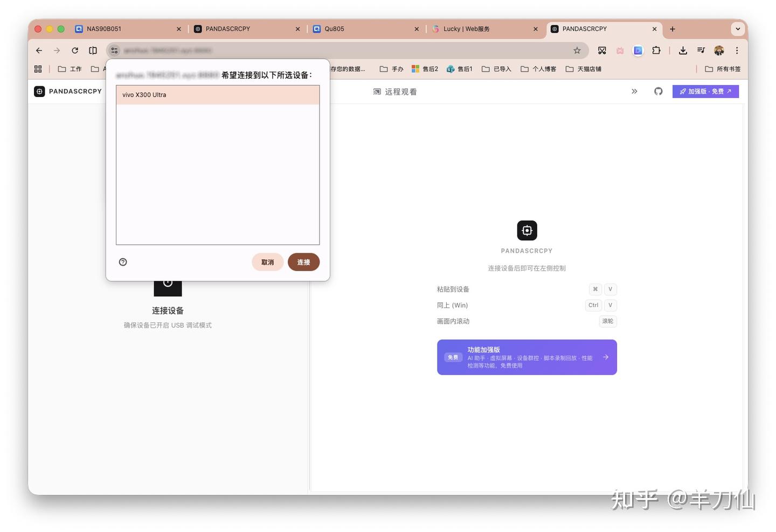Click the screenshot scissors extension icon
This screenshot has width=776, height=532.
click(x=602, y=51)
